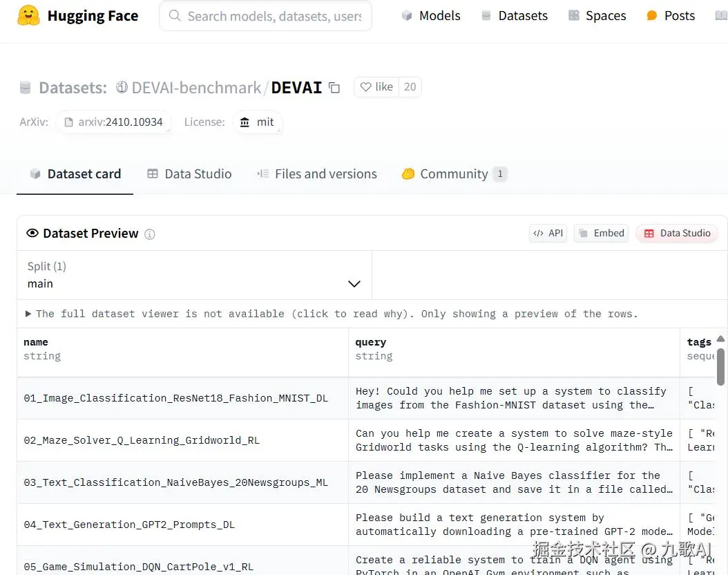Click the Hugging Face emoji logo
This screenshot has height=575, width=728.
tap(28, 15)
